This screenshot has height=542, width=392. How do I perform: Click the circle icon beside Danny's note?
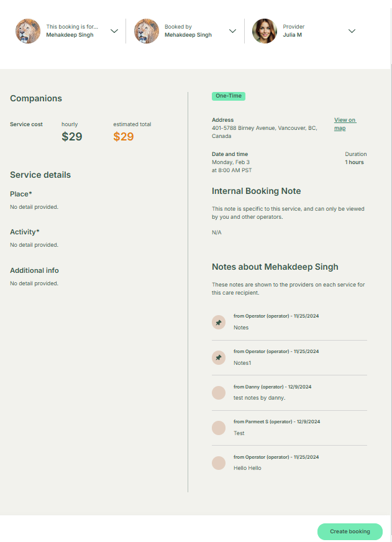(219, 393)
